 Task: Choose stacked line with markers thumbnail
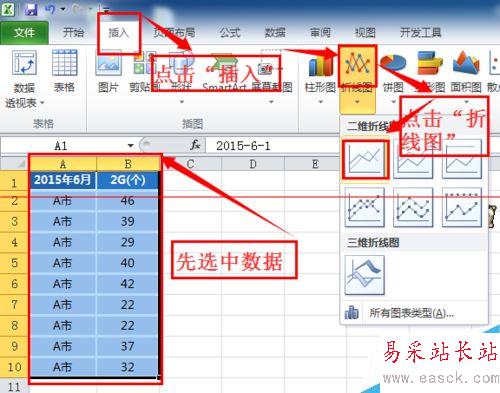(413, 207)
